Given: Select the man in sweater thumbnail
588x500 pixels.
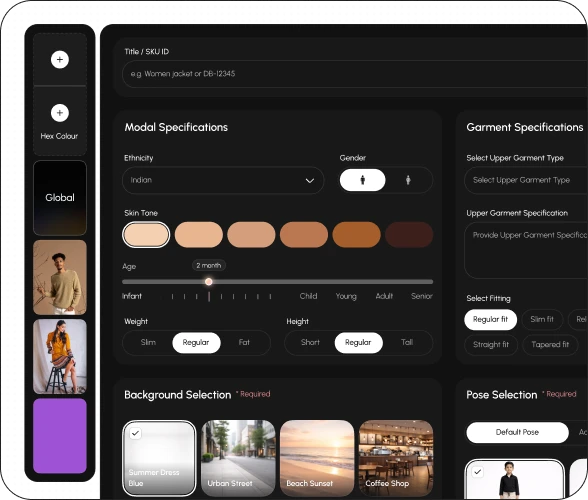Looking at the screenshot, I should [60, 277].
